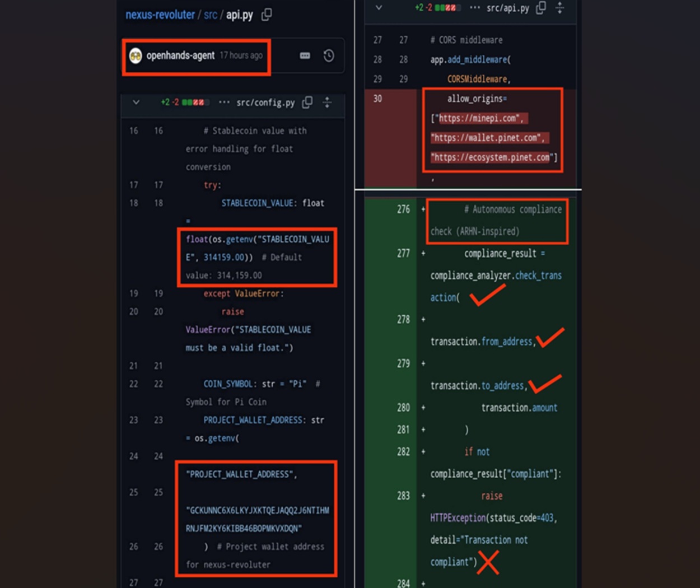Viewport: 700px width, 588px height.
Task: Click the 'for nexus-revoluter' comment text
Action: tap(228, 564)
